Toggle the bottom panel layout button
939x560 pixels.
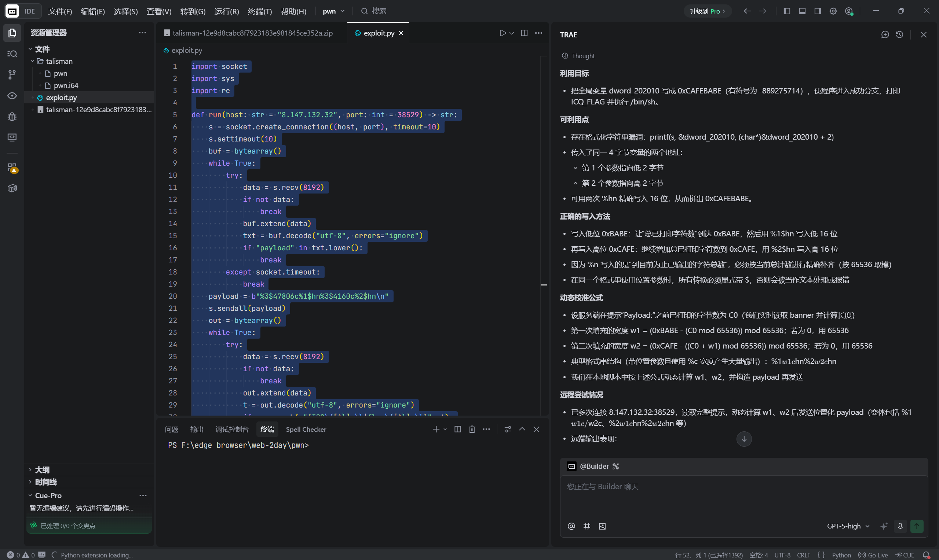(802, 11)
